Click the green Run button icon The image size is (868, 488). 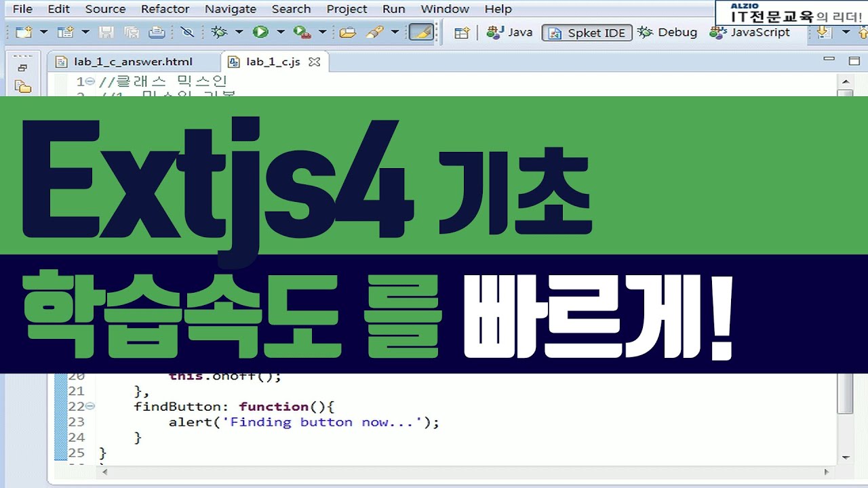point(260,32)
